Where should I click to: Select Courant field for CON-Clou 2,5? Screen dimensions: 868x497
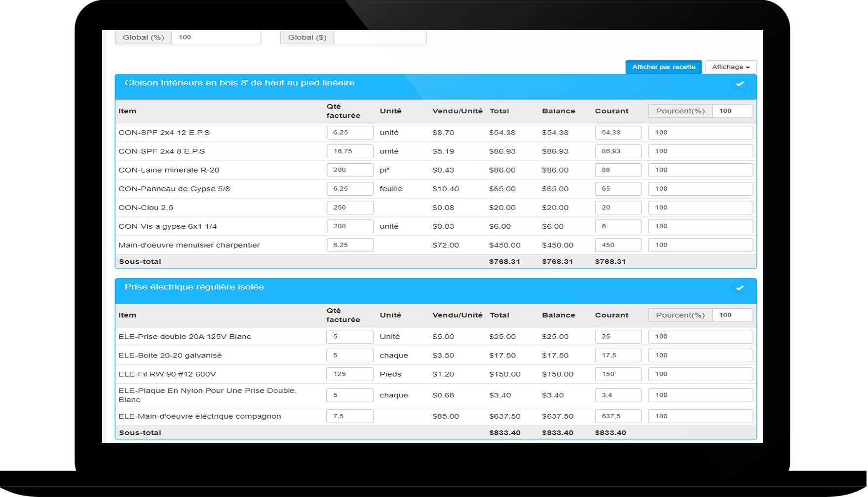pos(618,208)
